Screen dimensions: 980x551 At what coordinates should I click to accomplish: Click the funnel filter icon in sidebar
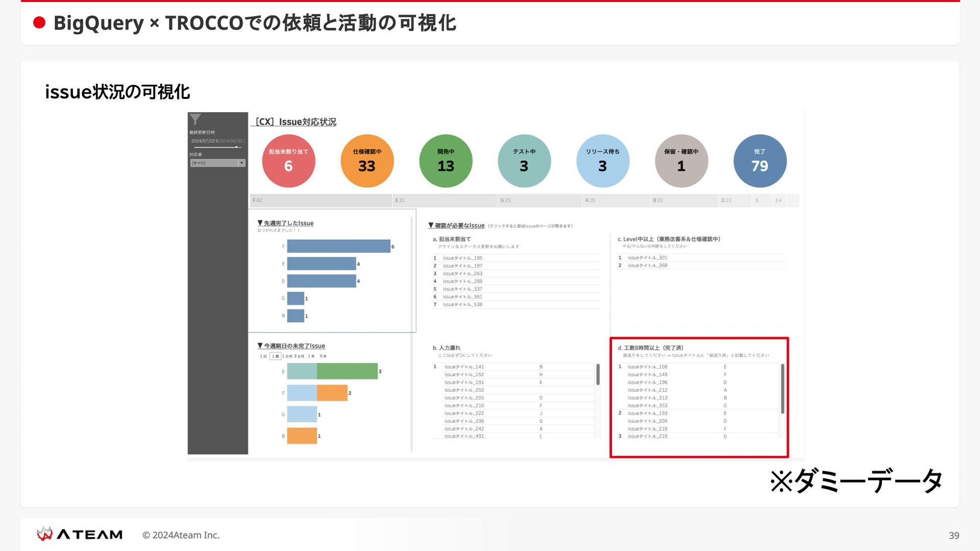coord(195,119)
